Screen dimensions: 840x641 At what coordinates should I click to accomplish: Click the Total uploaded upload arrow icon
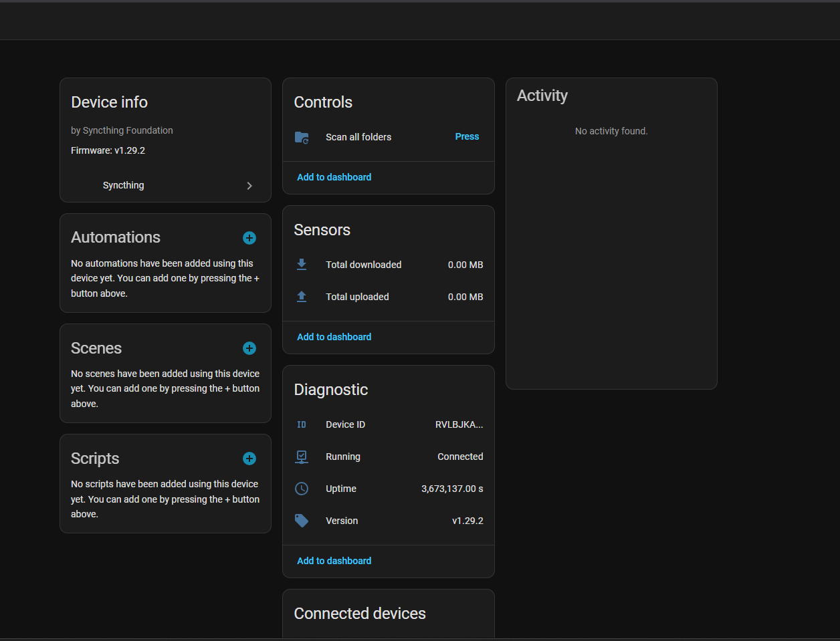[302, 297]
